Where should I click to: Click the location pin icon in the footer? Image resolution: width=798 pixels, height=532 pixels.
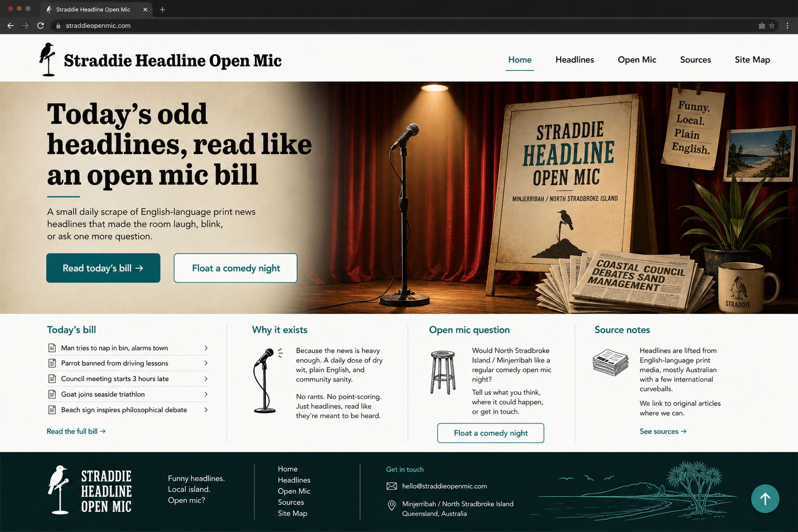(x=392, y=506)
